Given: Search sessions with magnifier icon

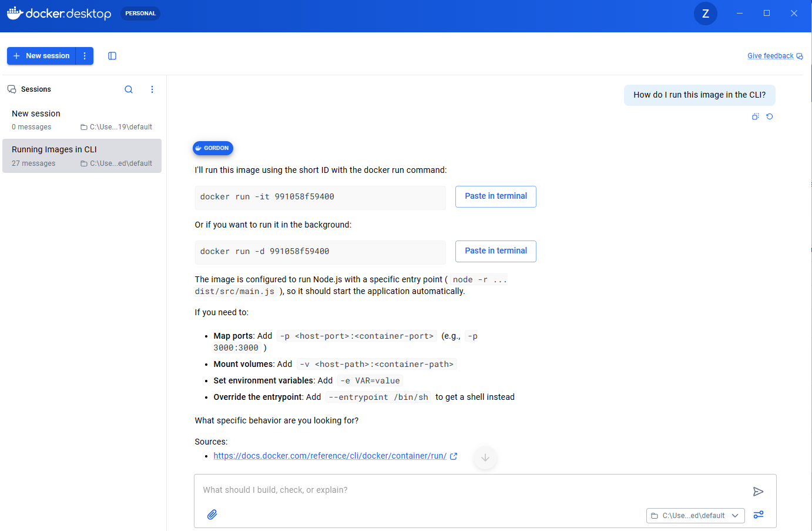Looking at the screenshot, I should pos(129,89).
